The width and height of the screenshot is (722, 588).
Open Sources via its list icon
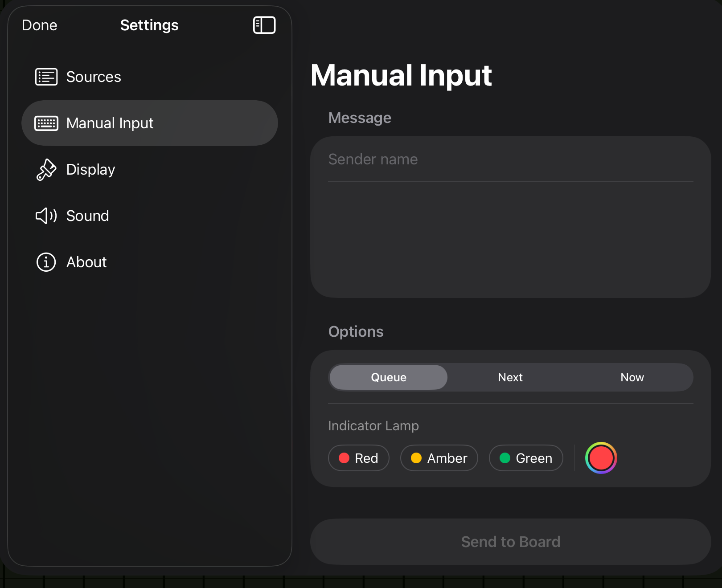pyautogui.click(x=46, y=76)
